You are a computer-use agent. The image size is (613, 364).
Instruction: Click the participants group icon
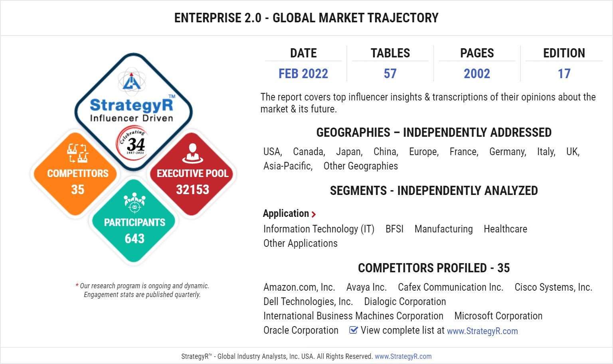[134, 203]
